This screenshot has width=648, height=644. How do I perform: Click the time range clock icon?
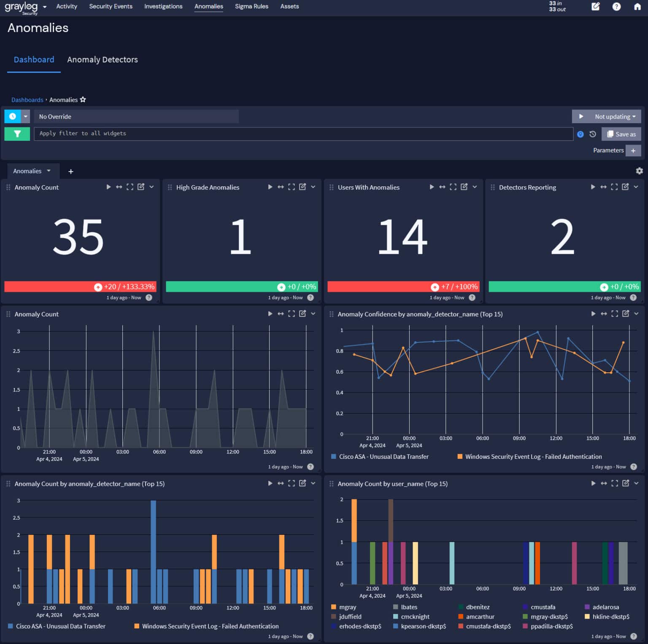(12, 116)
